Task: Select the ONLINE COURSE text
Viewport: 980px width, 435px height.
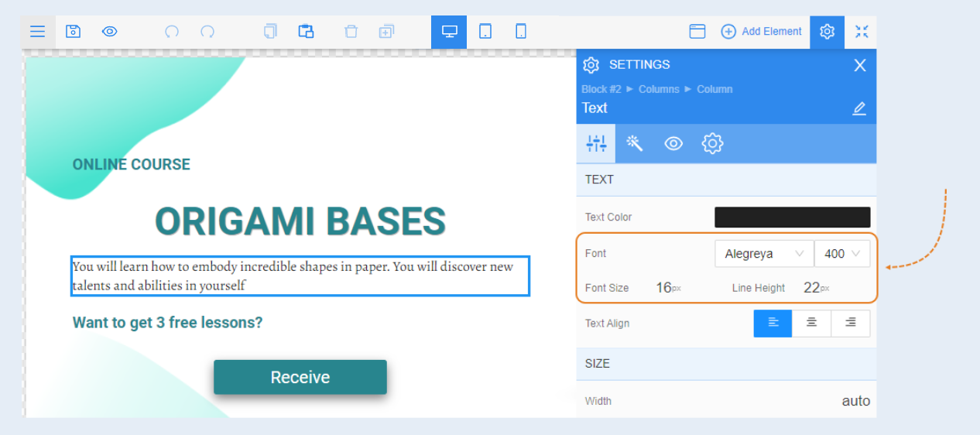Action: point(131,164)
